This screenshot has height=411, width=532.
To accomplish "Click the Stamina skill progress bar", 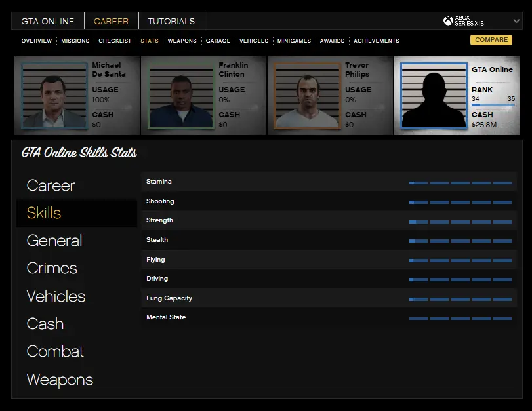I will click(x=460, y=182).
